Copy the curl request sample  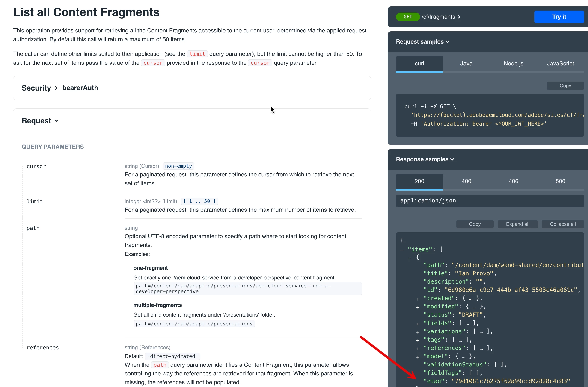click(565, 86)
